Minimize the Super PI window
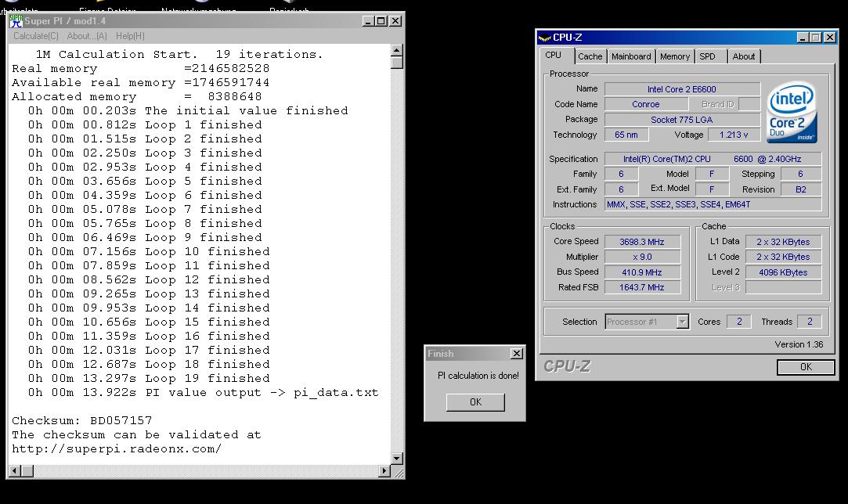The width and height of the screenshot is (848, 504). point(369,21)
